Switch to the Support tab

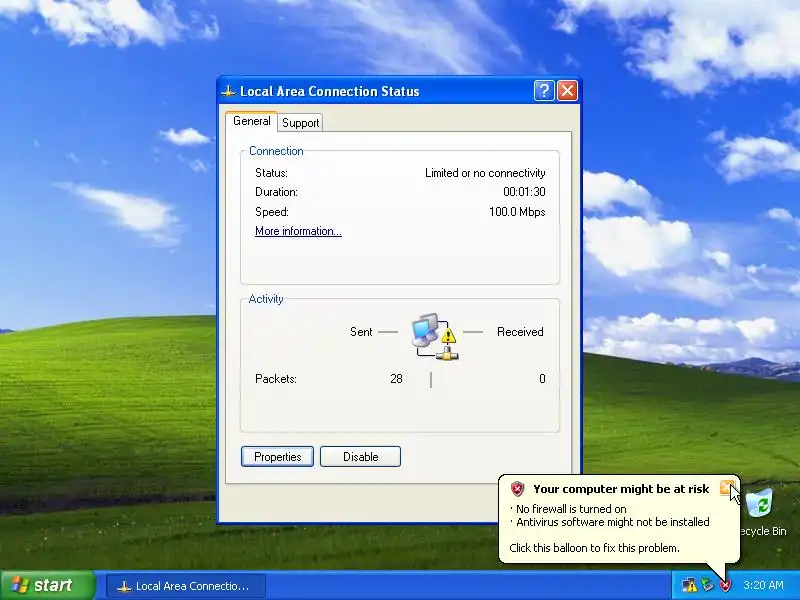tap(301, 122)
